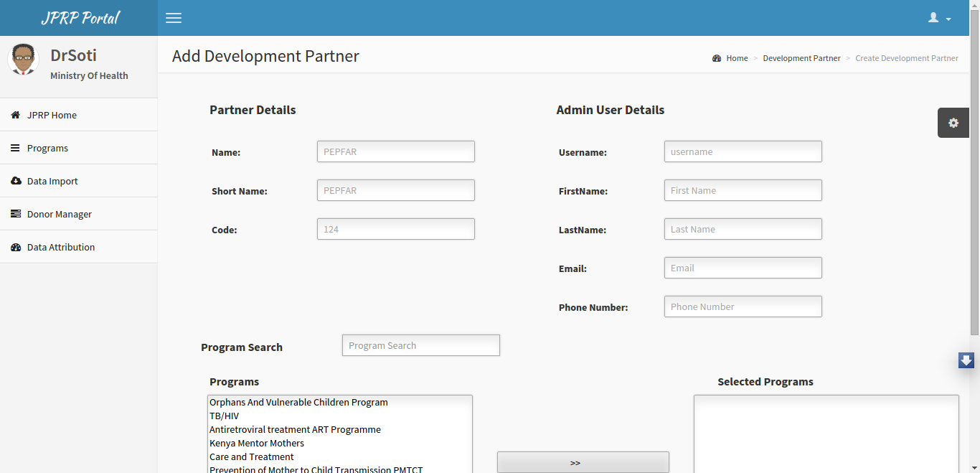Viewport: 980px width, 473px height.
Task: Open the user account dropdown
Action: [939, 18]
